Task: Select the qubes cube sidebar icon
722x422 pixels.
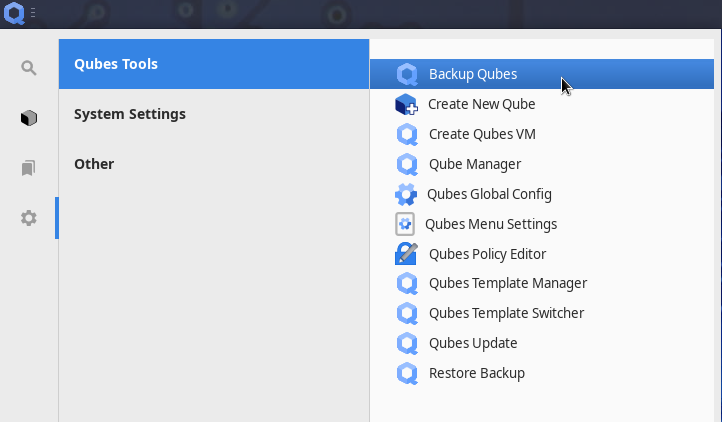Action: 29,118
